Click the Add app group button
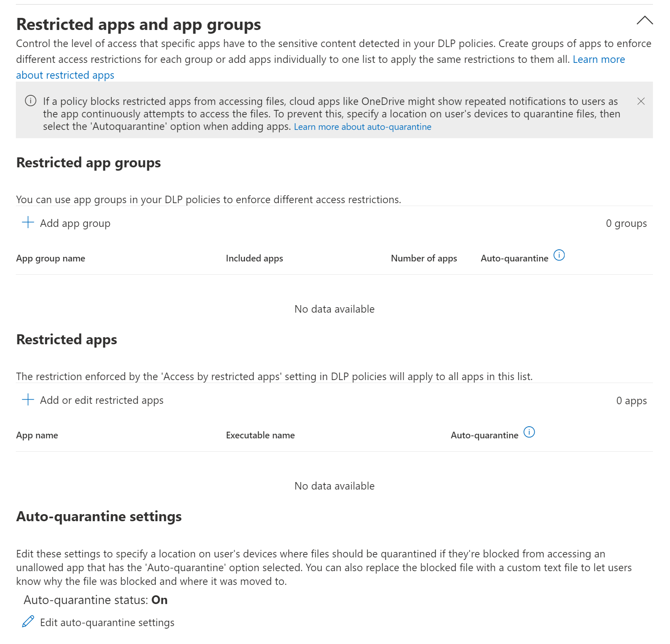The height and width of the screenshot is (644, 670). [75, 224]
